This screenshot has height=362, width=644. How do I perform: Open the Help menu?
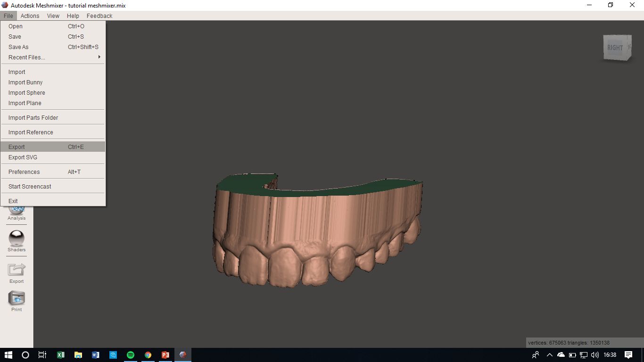(x=73, y=16)
